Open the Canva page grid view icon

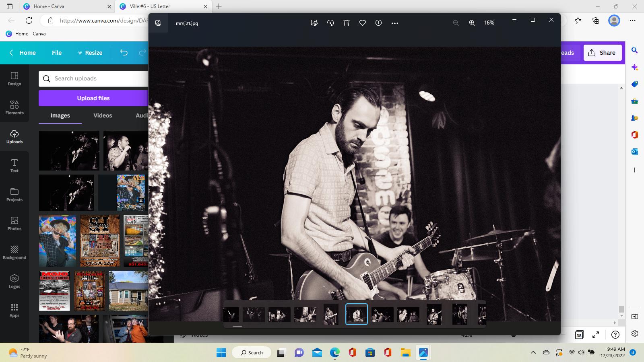[579, 335]
